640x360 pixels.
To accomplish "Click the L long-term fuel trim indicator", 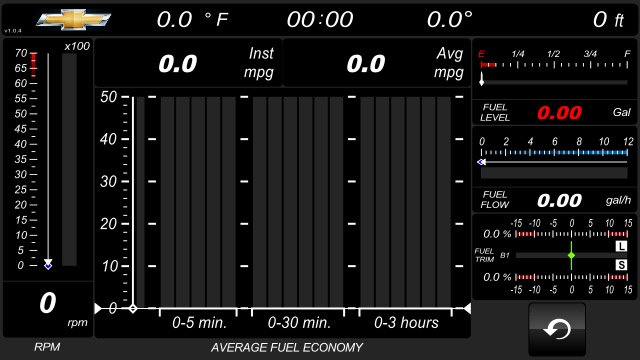I will click(x=621, y=246).
